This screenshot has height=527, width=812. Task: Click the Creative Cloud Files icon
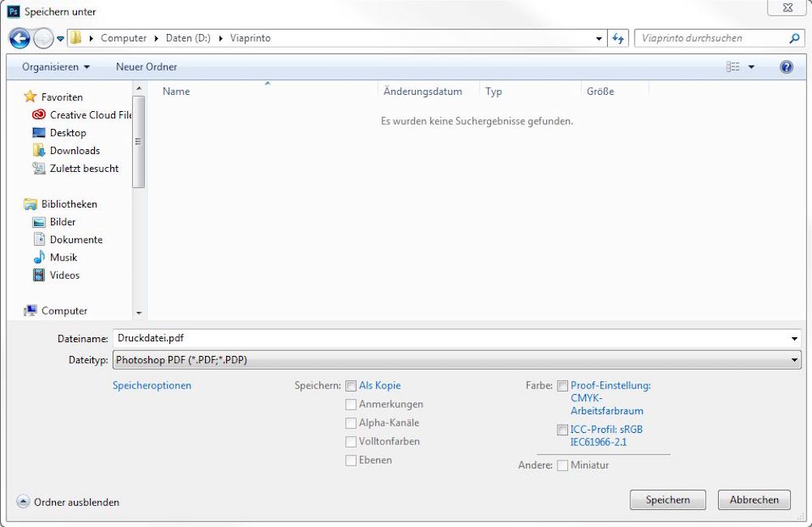click(x=38, y=115)
